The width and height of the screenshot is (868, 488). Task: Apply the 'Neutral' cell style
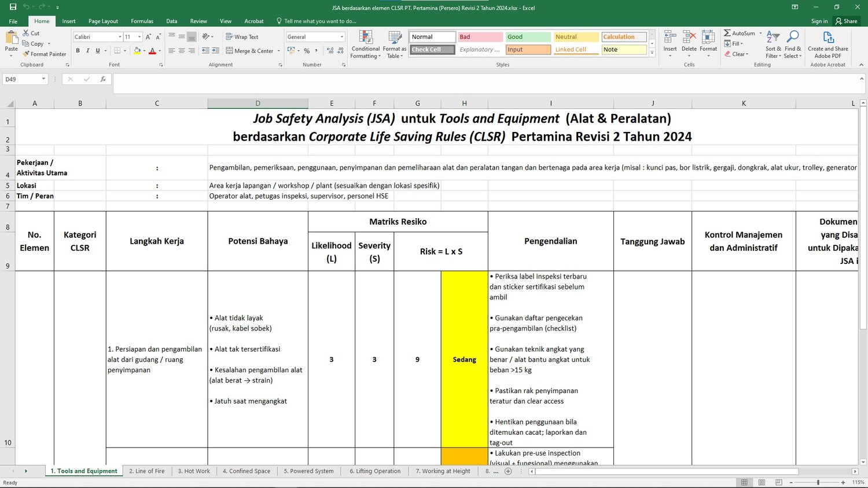(x=576, y=37)
